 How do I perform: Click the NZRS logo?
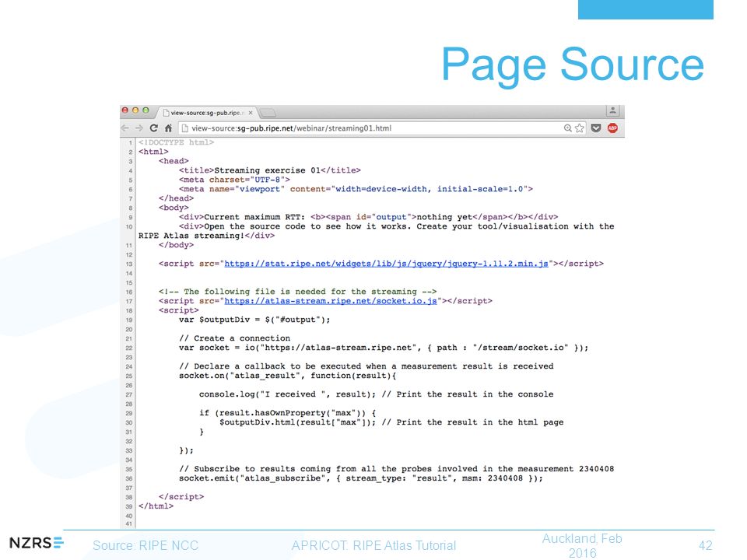(37, 543)
